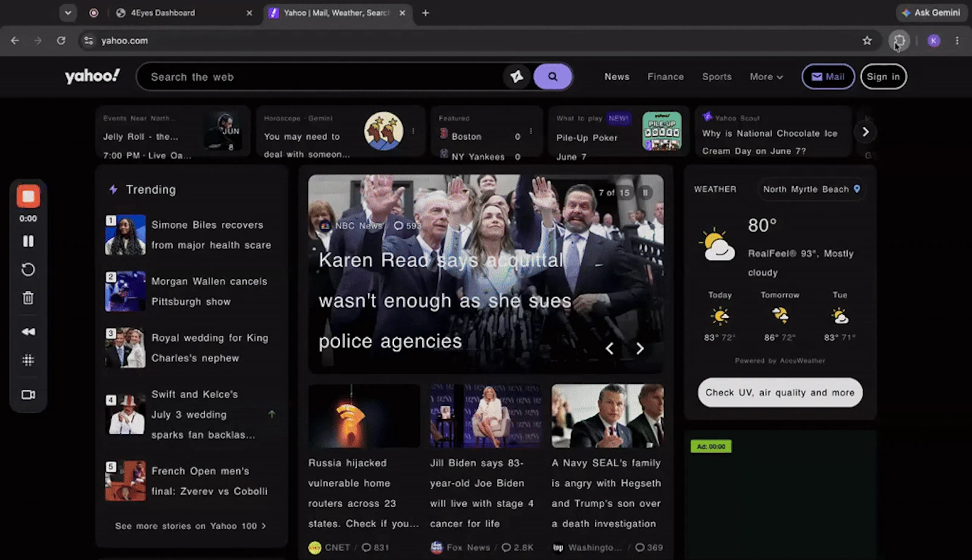Close the 4Eyes Dashboard tab
Image resolution: width=972 pixels, height=560 pixels.
point(249,13)
